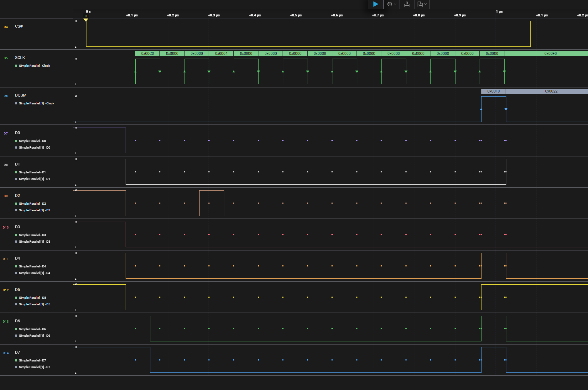
Task: Click Simple Parallel - Clock analyzer tag
Action: (34, 66)
